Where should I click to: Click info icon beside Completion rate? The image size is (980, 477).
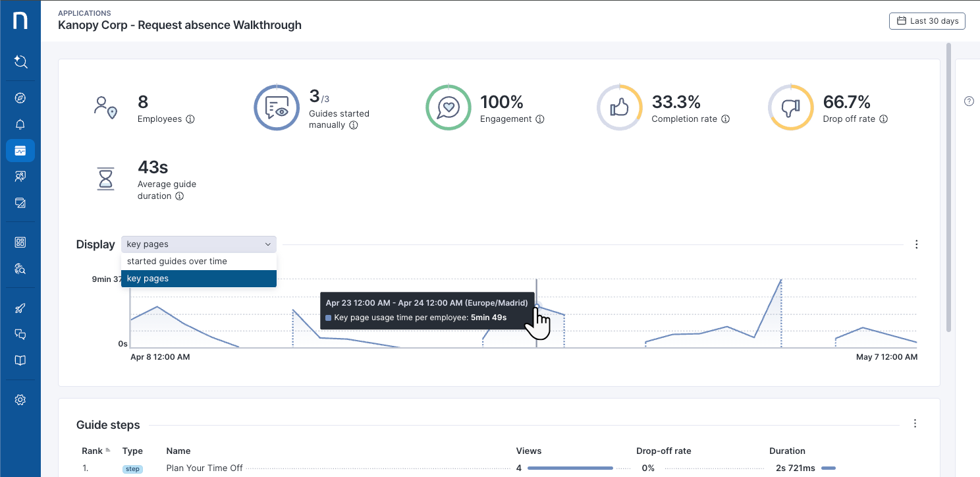725,119
